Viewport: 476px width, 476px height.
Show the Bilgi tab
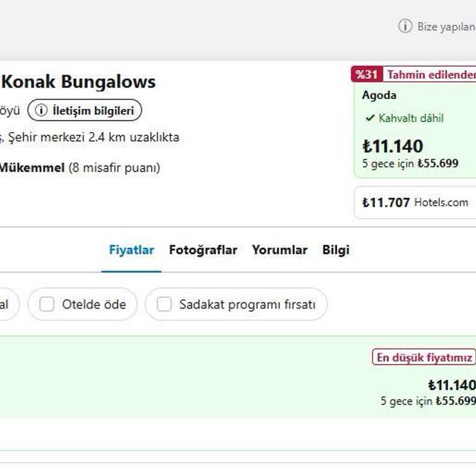point(335,250)
